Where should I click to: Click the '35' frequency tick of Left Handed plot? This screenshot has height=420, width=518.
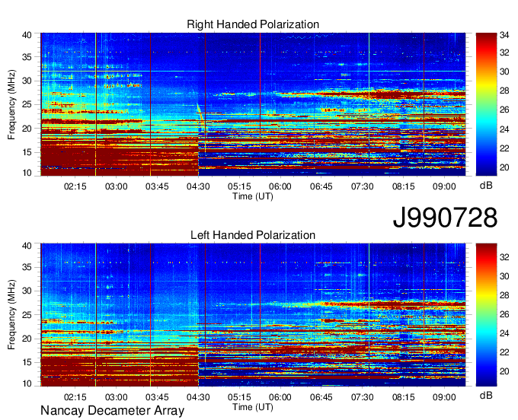click(x=27, y=267)
